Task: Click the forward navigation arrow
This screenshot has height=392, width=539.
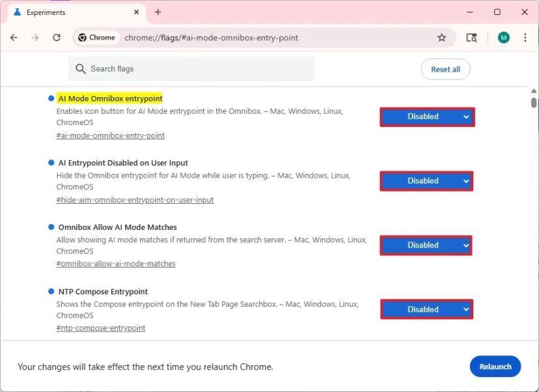Action: (35, 37)
